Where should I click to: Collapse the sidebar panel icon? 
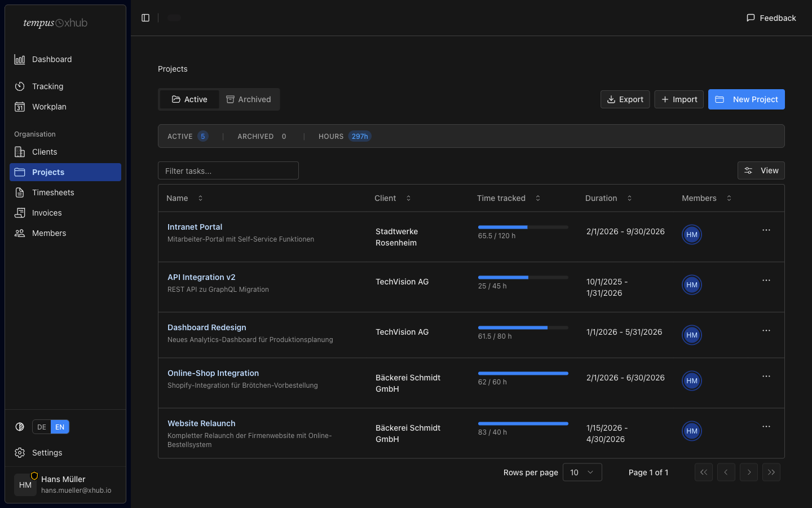[145, 18]
